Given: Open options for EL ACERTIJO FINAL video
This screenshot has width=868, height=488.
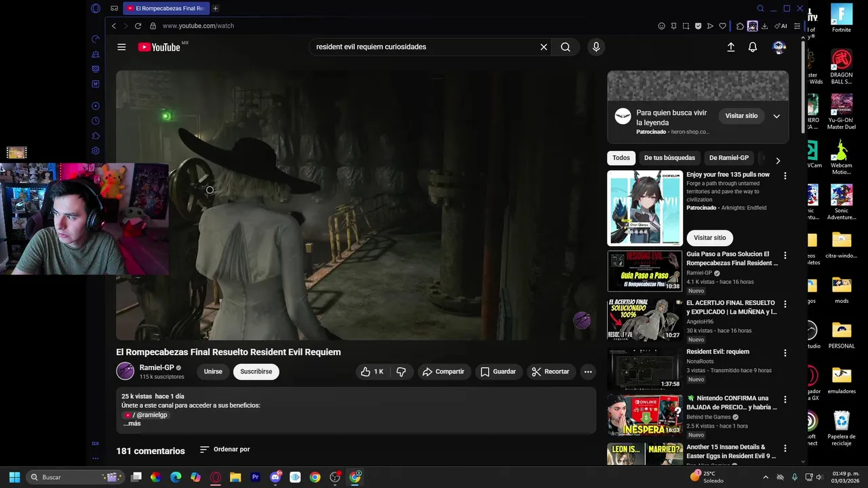Looking at the screenshot, I should [x=785, y=304].
